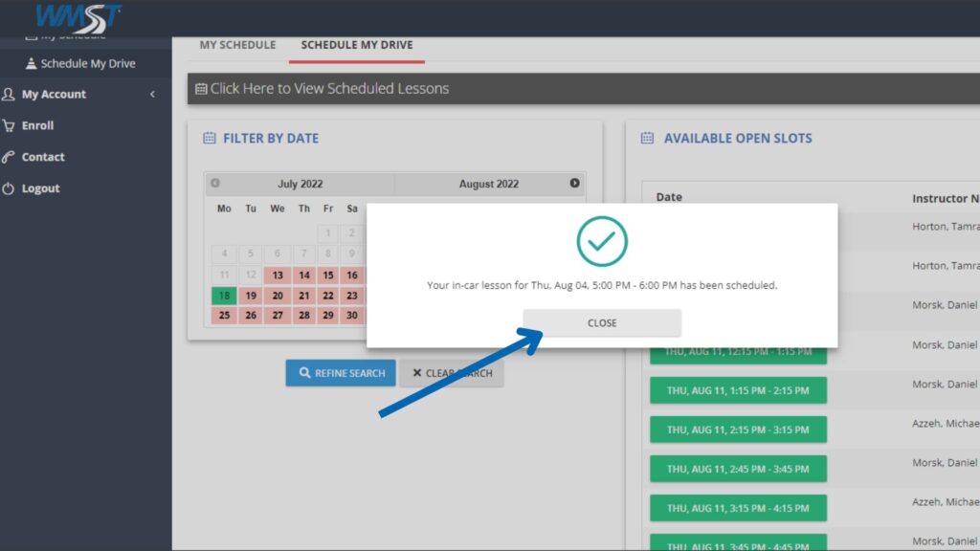Screen dimensions: 980x551
Task: Go to previous month in the calendar
Action: [x=215, y=183]
